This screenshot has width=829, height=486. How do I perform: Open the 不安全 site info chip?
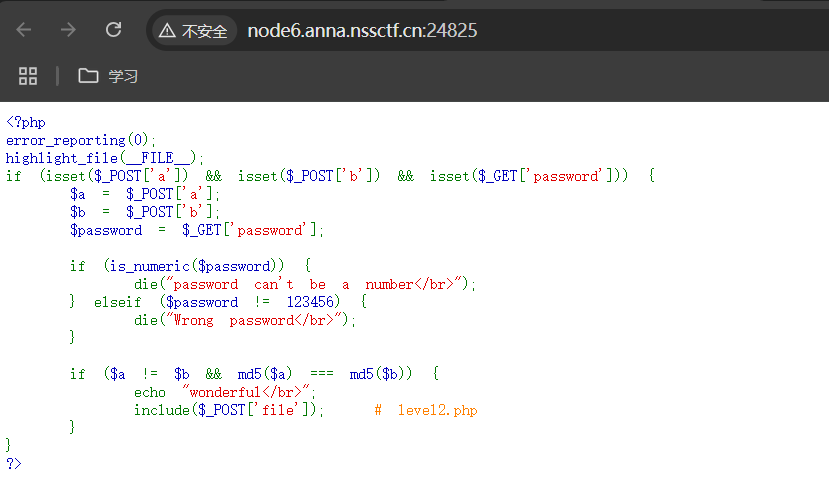click(x=194, y=31)
